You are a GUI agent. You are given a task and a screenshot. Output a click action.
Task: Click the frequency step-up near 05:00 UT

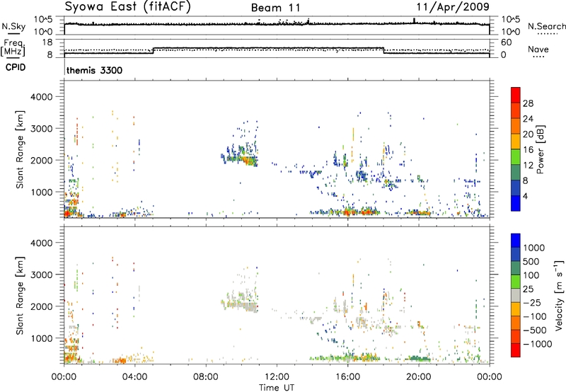coord(154,50)
